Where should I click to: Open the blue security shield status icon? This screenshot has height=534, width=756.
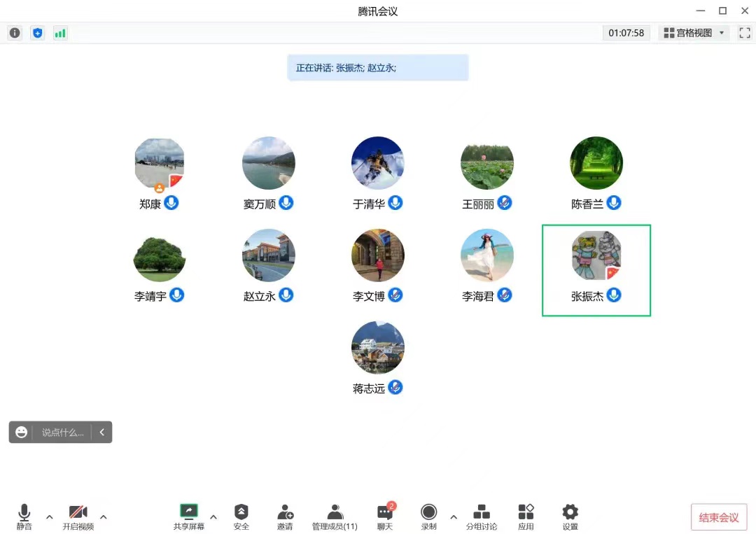[x=37, y=33]
